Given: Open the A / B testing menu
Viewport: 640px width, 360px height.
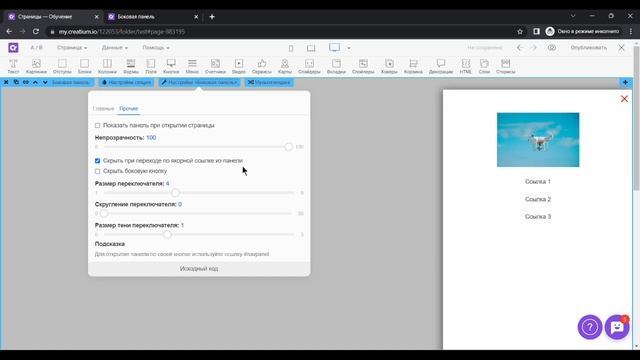Looking at the screenshot, I should point(36,48).
